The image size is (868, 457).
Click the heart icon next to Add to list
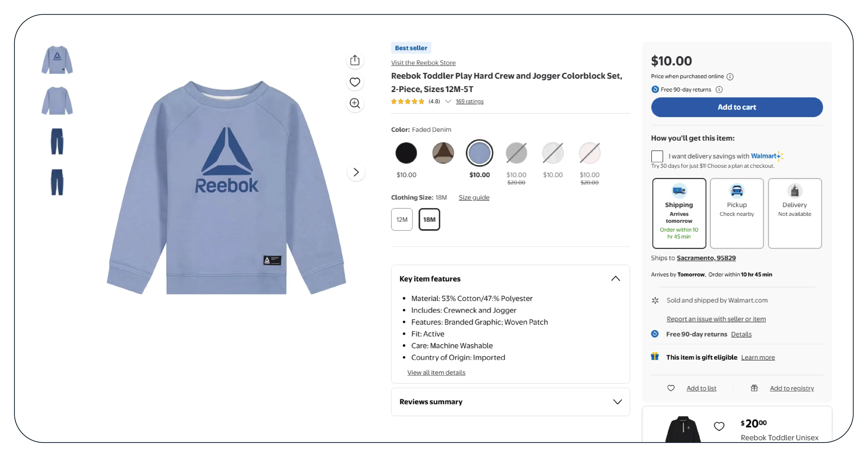(671, 388)
